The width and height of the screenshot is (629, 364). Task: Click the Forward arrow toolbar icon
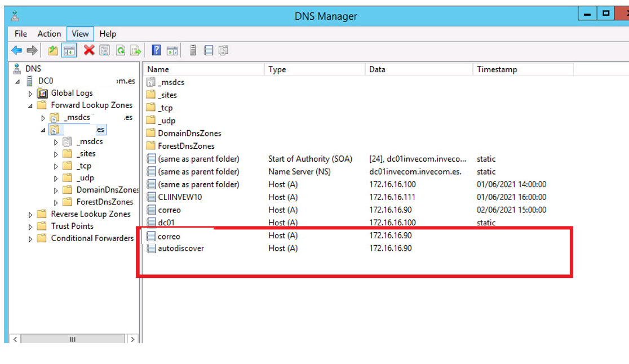[32, 51]
